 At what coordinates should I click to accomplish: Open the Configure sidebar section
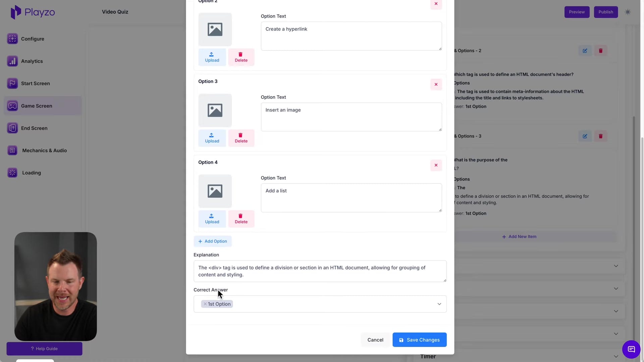43,39
